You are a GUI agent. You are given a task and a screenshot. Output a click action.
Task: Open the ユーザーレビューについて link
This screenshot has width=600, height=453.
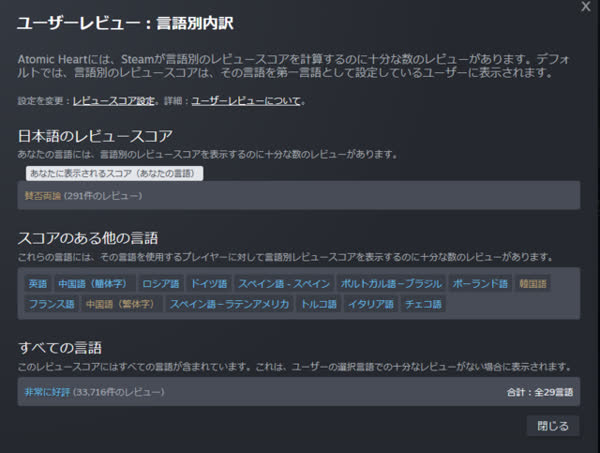point(246,101)
